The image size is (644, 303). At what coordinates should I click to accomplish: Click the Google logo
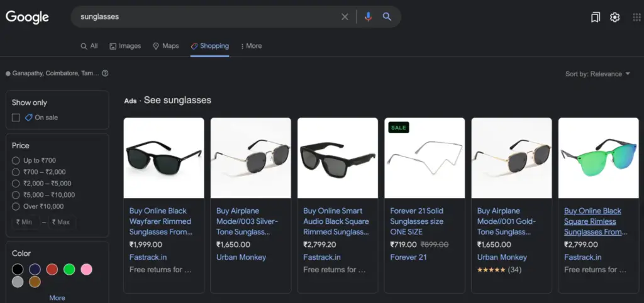pyautogui.click(x=27, y=17)
